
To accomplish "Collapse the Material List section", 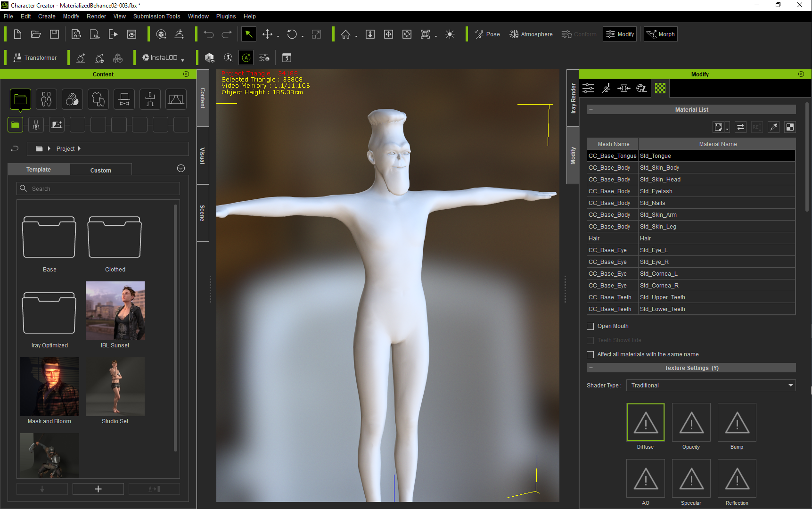I will tap(591, 109).
